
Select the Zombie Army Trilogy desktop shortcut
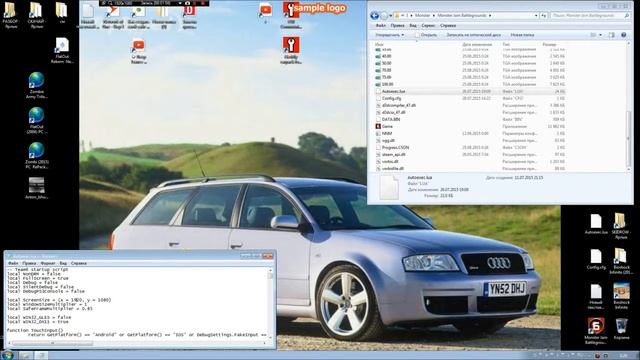[36, 85]
